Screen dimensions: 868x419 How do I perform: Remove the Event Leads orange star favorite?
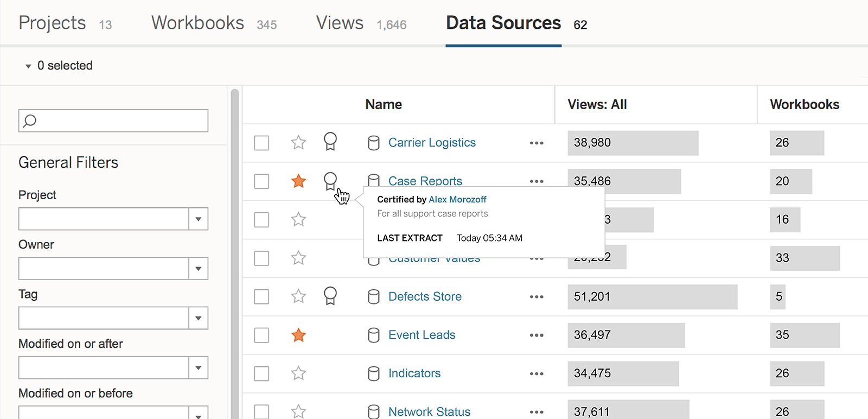tap(298, 335)
